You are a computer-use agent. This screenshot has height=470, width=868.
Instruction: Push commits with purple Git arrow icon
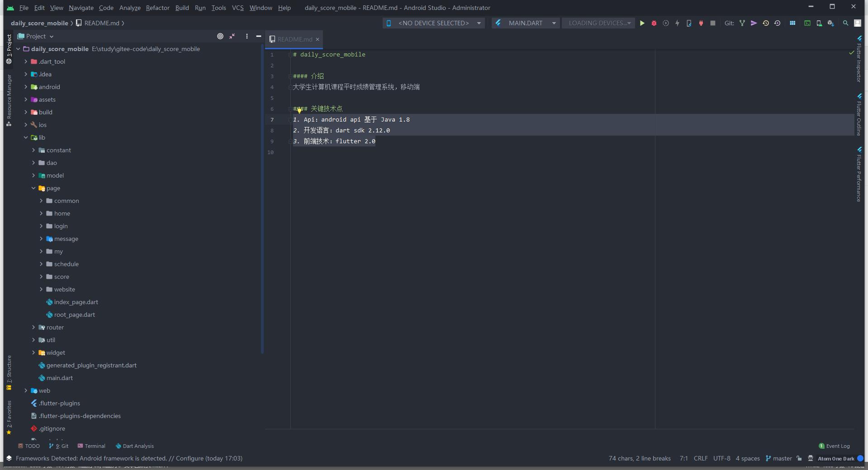(754, 23)
